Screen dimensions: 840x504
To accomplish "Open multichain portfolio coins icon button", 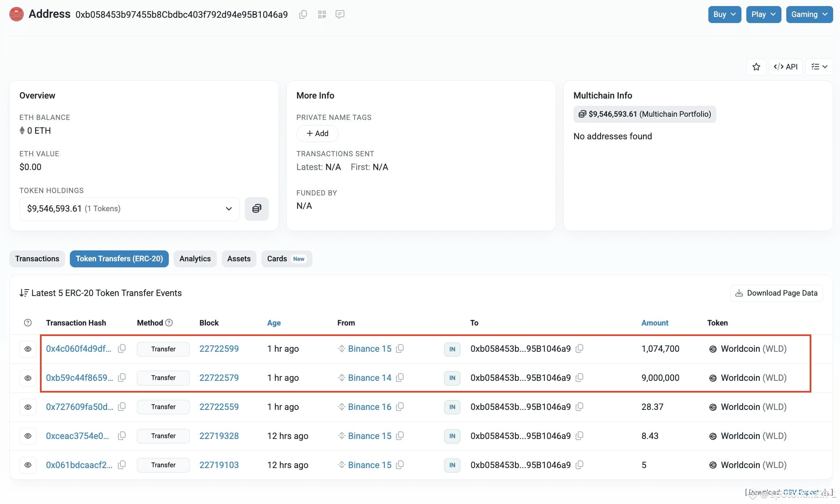I will (257, 209).
